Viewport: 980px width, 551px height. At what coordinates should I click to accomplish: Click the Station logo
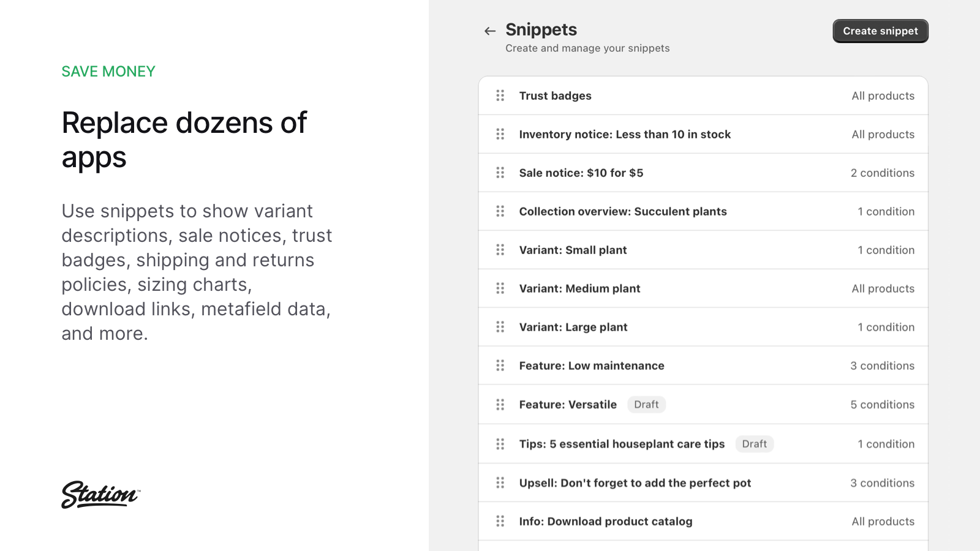pyautogui.click(x=100, y=495)
